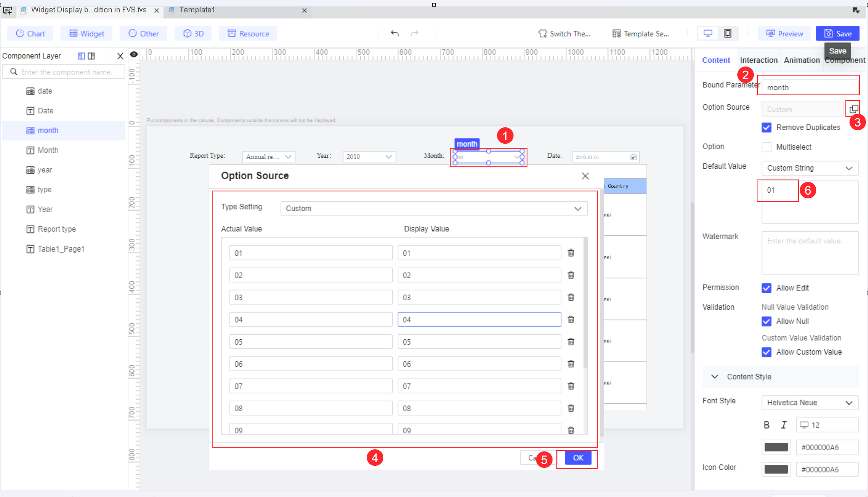Viewport: 868px width, 497px height.
Task: Delete the 07 option row
Action: tap(571, 386)
